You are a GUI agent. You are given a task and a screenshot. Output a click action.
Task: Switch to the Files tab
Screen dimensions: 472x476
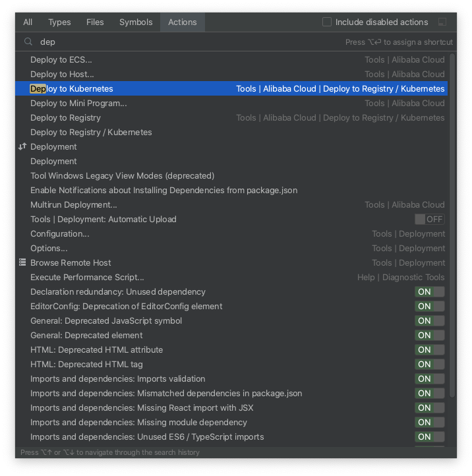95,22
